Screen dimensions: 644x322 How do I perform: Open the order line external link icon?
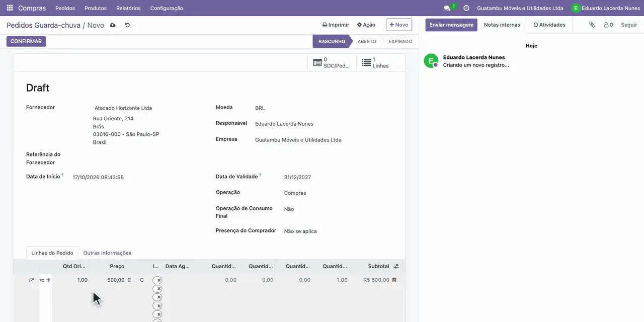point(31,280)
